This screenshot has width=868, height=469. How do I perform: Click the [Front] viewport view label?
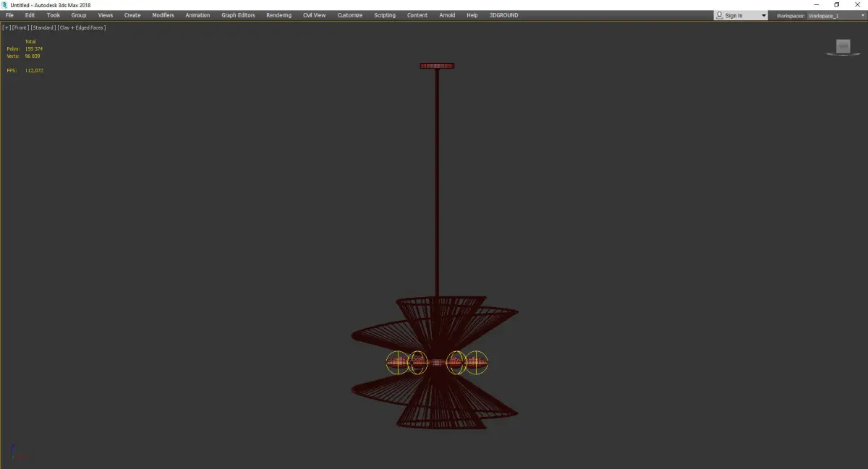[20, 27]
